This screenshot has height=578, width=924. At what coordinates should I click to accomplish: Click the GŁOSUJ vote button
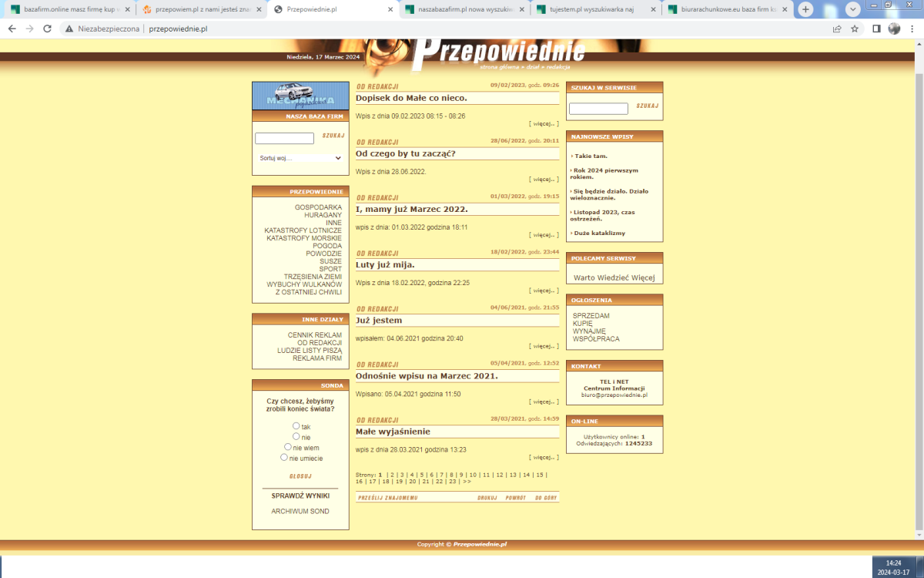300,476
